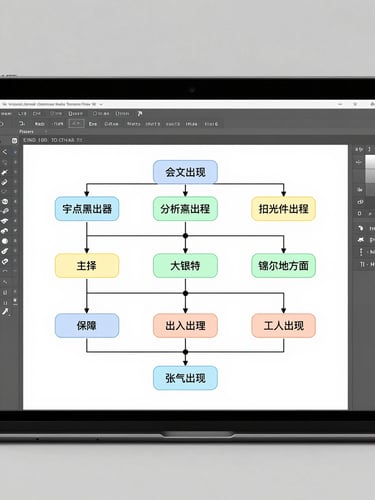Select the round face-like tool in left toolbar

[5, 202]
